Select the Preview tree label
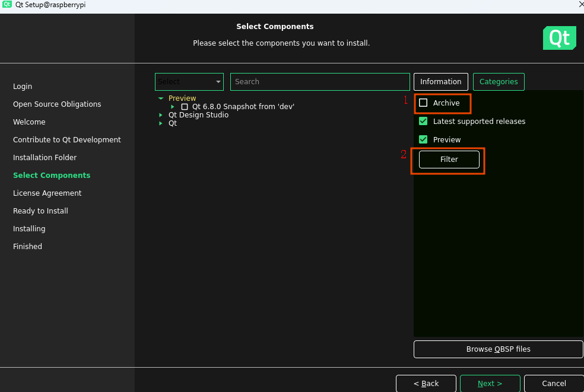The image size is (584, 392). coord(182,98)
